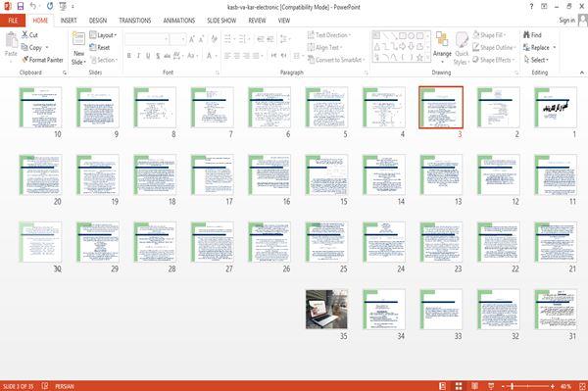Image resolution: width=588 pixels, height=391 pixels.
Task: Open Customize Quick Access Toolbar dropdown
Action: [x=73, y=7]
